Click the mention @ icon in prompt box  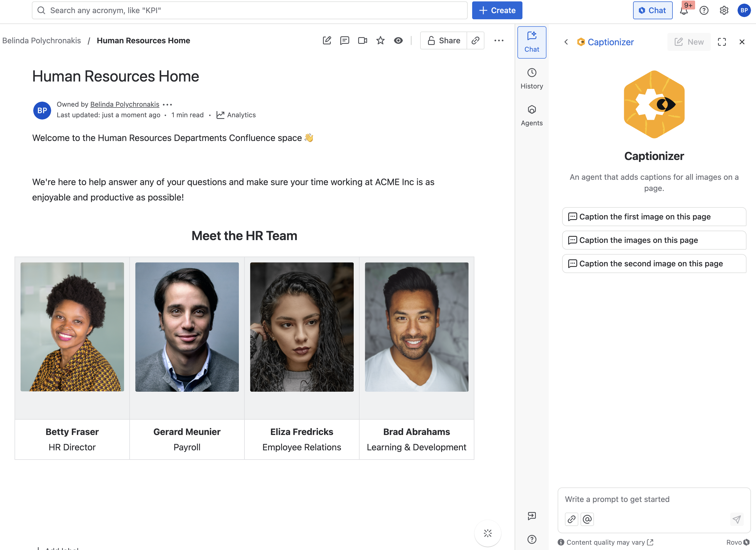(587, 519)
